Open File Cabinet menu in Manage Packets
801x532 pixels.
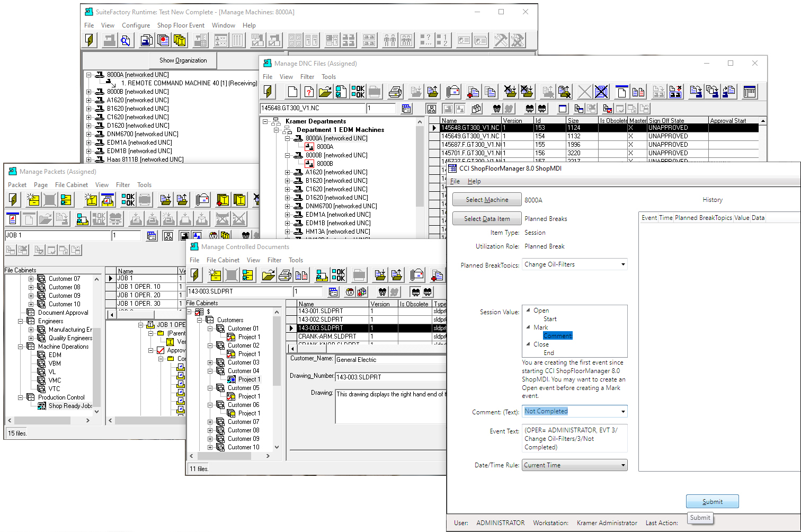point(72,185)
